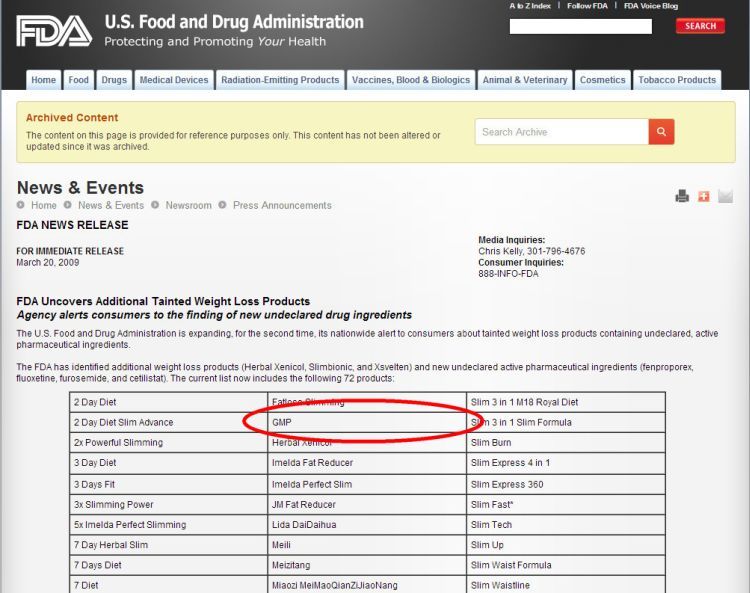
Task: Open the A to Z Index link
Action: pyautogui.click(x=530, y=6)
